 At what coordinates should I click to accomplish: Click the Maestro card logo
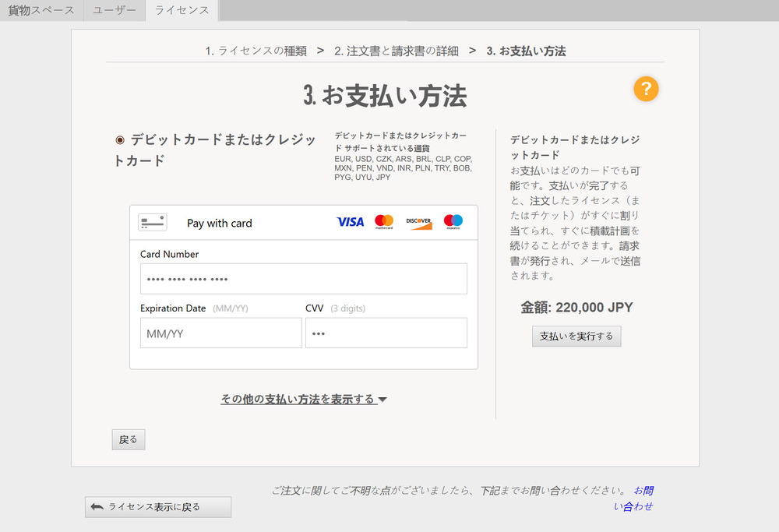(453, 222)
